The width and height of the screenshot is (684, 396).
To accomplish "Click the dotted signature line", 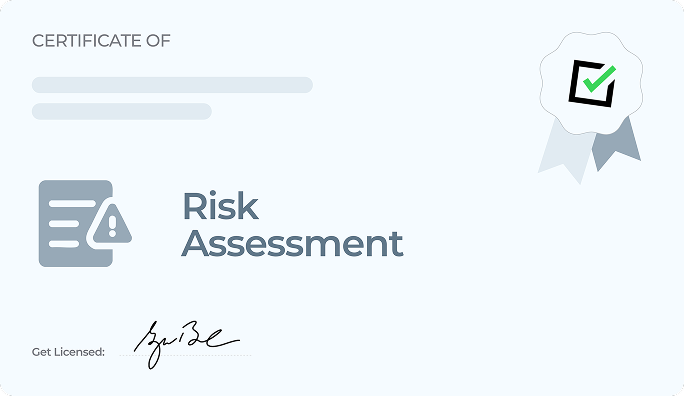I will pyautogui.click(x=185, y=355).
